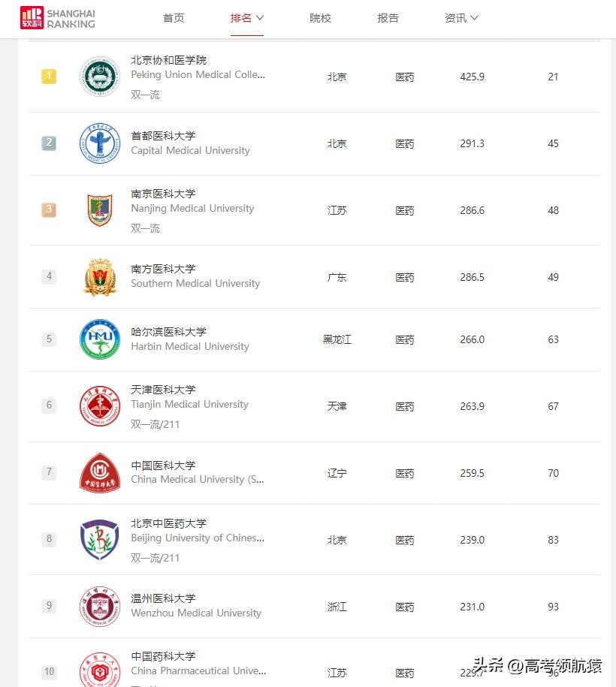
Task: Open the 温州医科大学 link
Action: [x=163, y=598]
